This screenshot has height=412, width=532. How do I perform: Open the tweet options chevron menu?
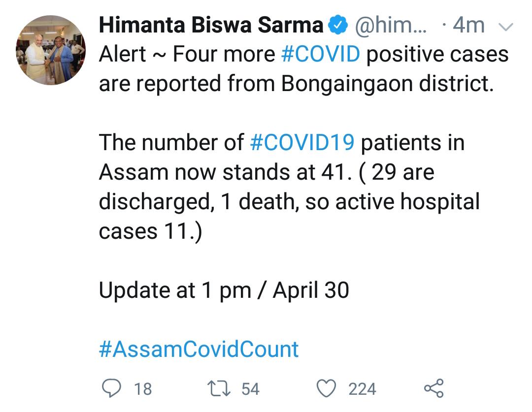506,26
